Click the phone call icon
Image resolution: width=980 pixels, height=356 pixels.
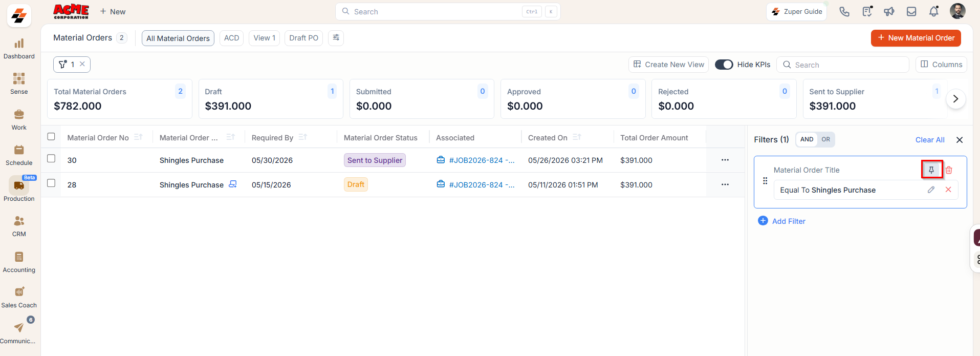(x=844, y=11)
